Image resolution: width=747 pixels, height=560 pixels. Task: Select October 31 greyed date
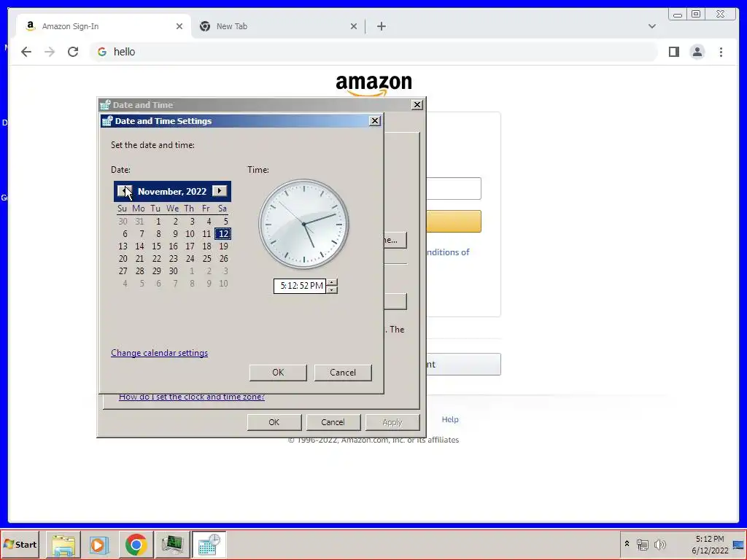(139, 222)
